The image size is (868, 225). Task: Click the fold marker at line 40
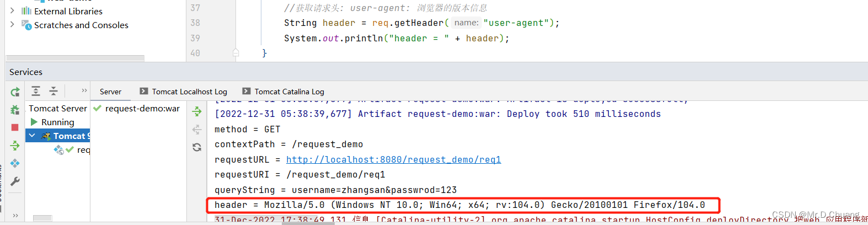click(236, 53)
